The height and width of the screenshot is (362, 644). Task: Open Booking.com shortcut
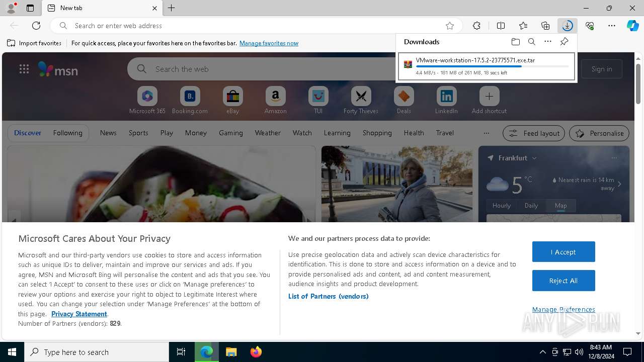[190, 101]
